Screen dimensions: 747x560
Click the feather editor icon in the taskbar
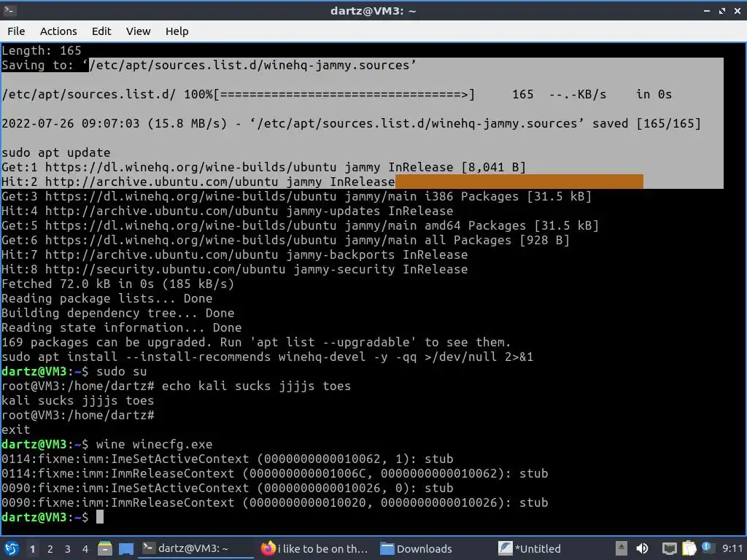pos(505,548)
